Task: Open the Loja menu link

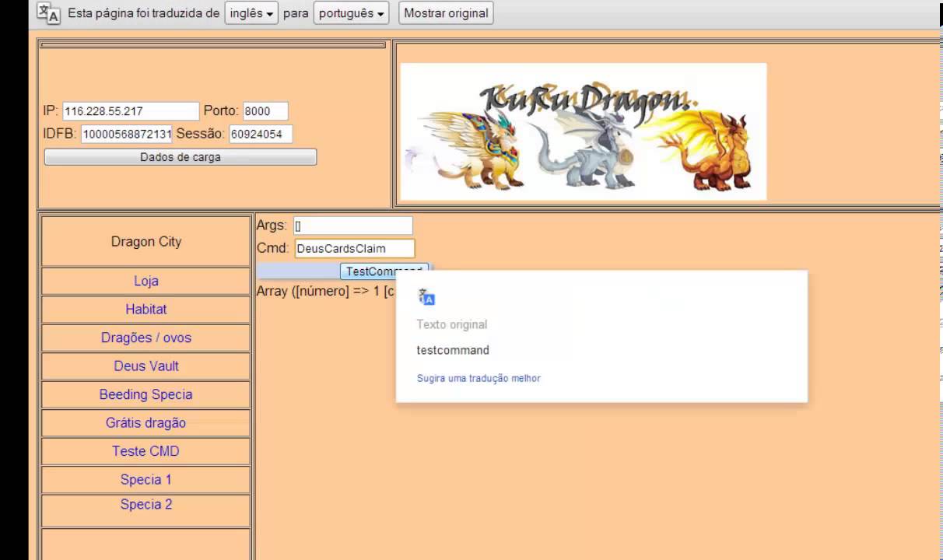Action: click(146, 281)
